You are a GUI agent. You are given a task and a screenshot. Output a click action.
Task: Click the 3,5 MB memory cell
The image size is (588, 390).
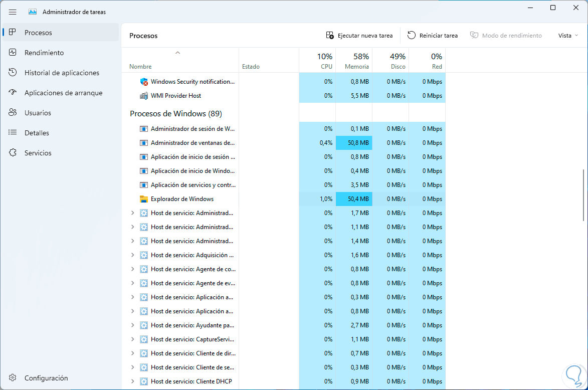(354, 185)
